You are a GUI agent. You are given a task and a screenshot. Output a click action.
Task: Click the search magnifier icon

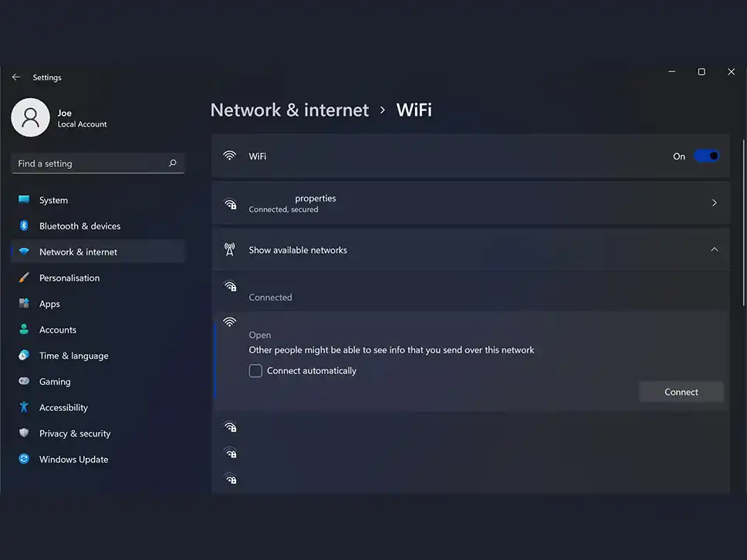click(x=172, y=164)
